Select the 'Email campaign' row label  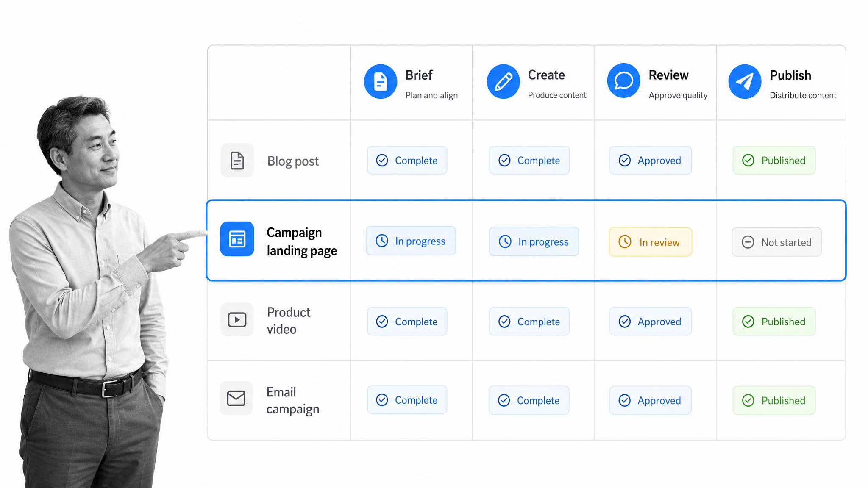(292, 400)
